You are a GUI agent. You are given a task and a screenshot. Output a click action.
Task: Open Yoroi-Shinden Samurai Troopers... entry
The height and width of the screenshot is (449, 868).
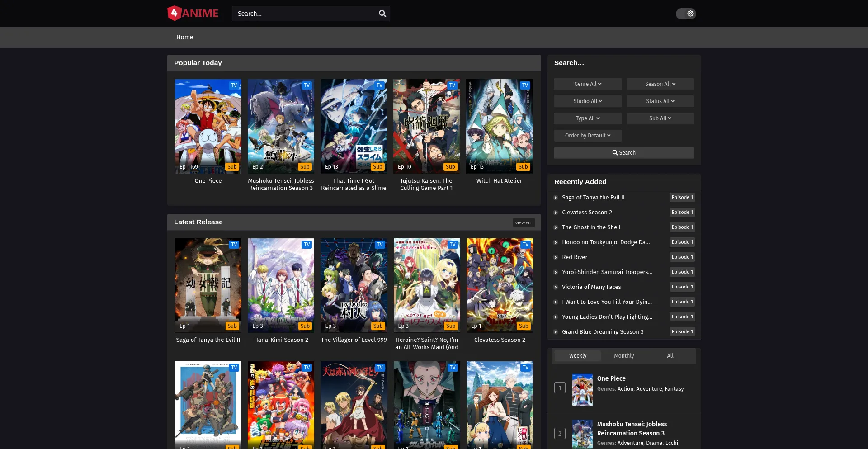point(607,272)
